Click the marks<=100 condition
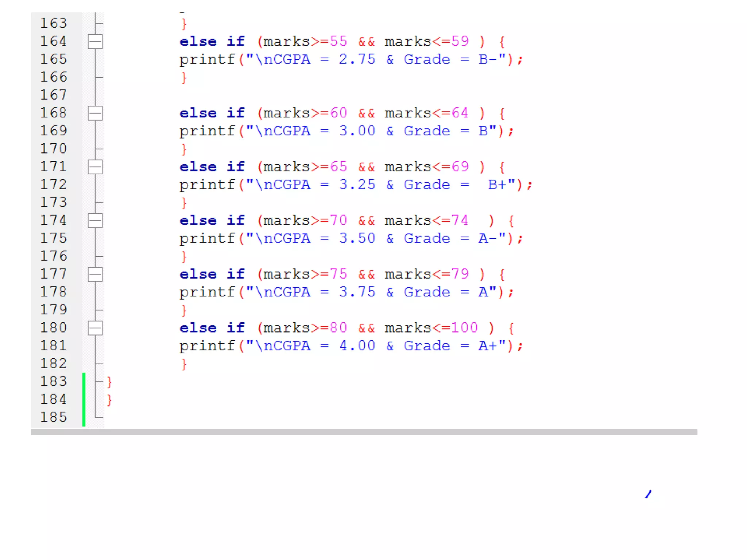 click(431, 328)
